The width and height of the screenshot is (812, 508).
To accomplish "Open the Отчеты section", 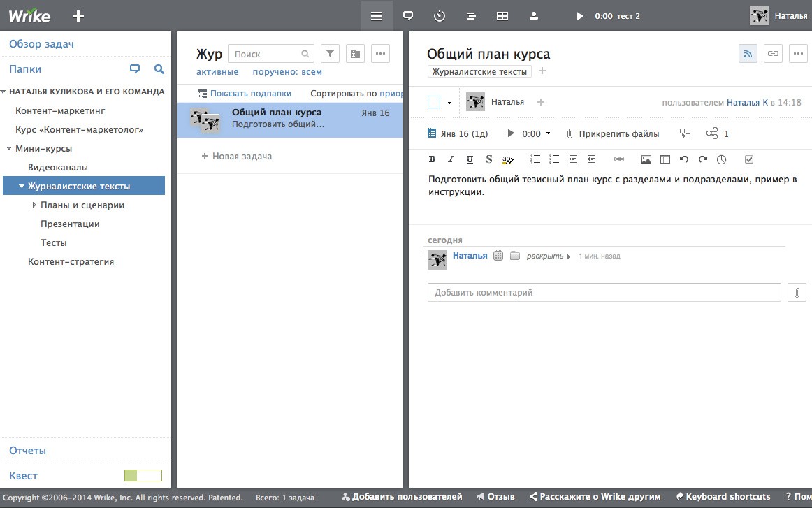I will (28, 451).
